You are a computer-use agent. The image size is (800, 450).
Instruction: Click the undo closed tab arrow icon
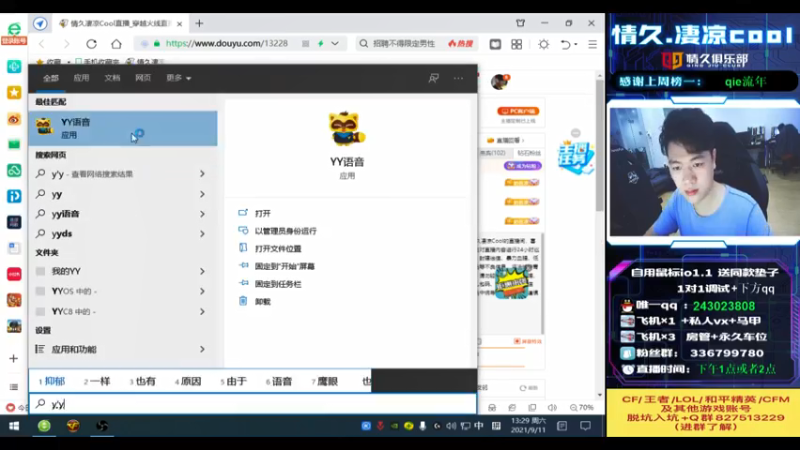pos(566,44)
